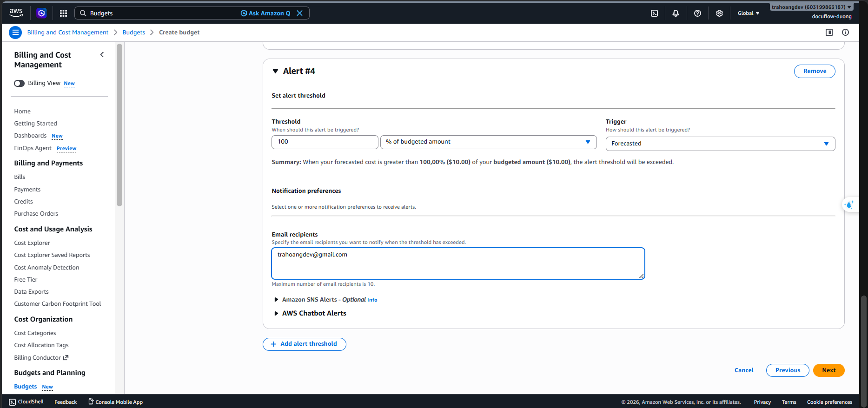Remove Alert #4
The image size is (868, 408).
815,71
